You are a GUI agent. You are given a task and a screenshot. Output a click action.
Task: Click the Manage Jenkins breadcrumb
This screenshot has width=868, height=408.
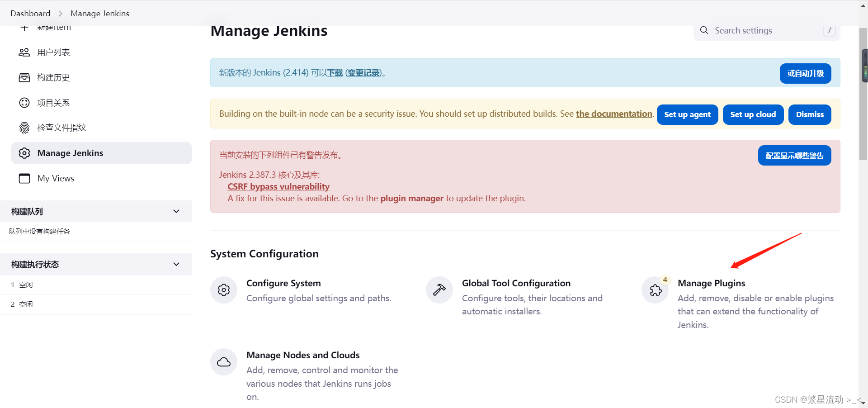[100, 13]
